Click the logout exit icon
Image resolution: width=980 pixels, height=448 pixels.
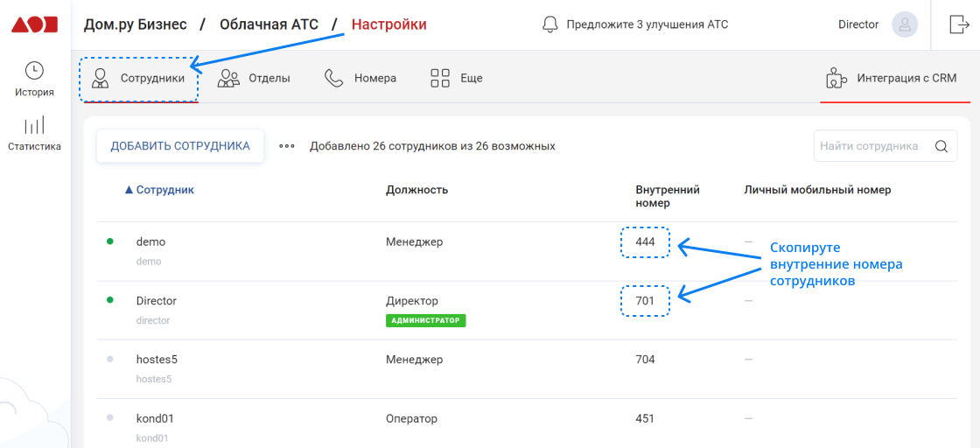click(959, 24)
